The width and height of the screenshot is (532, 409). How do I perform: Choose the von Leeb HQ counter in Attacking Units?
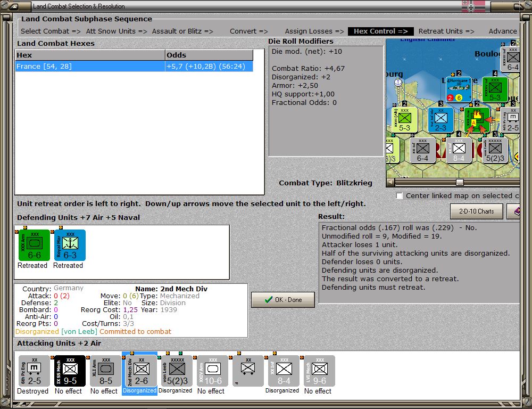pos(177,371)
